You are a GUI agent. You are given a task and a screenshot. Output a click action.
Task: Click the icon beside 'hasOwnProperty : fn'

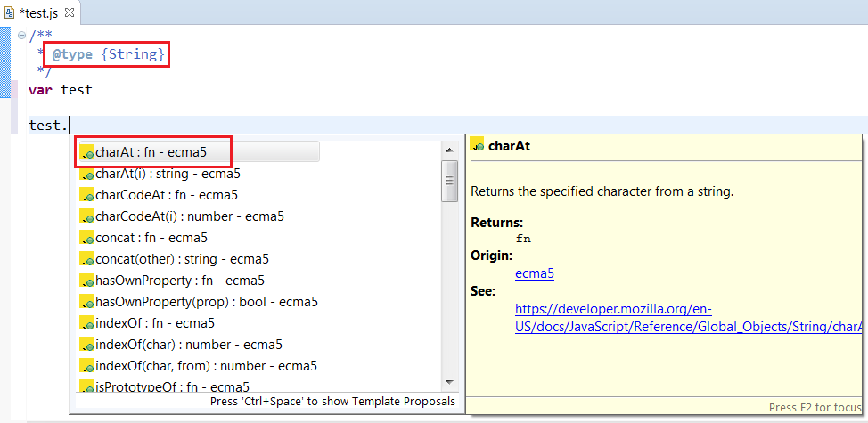(86, 281)
